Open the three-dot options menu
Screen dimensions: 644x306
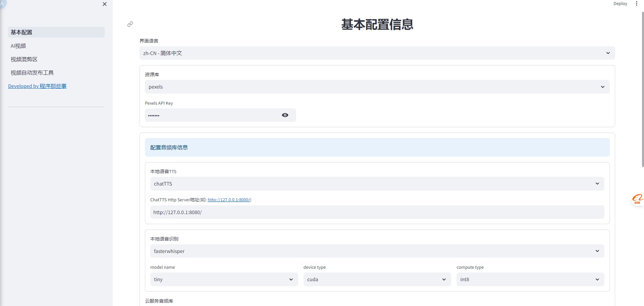point(637,3)
